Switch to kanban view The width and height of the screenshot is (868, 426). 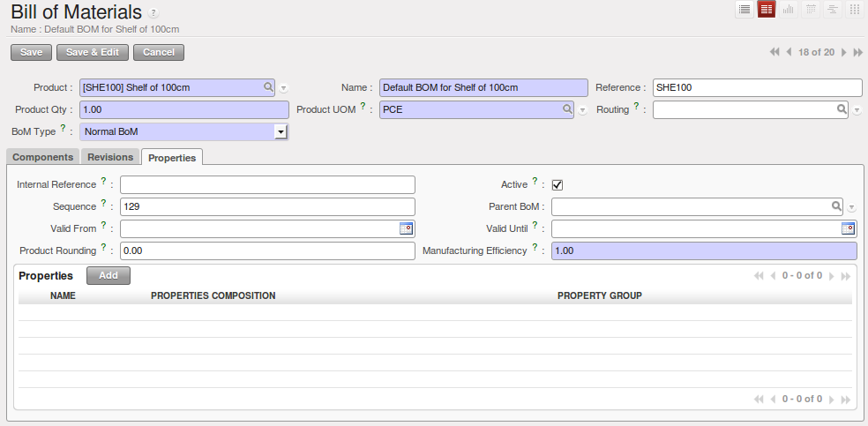[855, 10]
